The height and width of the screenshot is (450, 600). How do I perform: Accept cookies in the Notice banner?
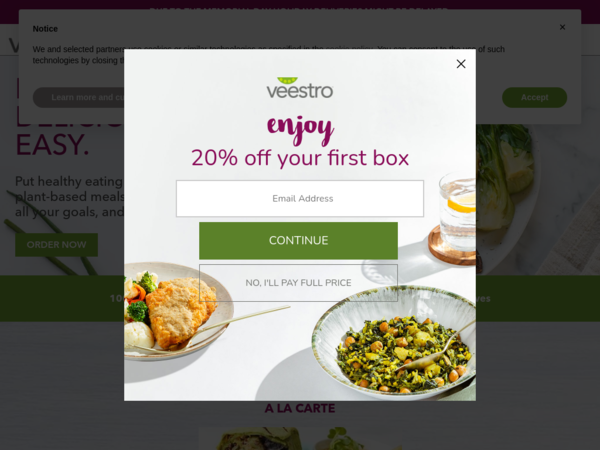[x=534, y=98]
